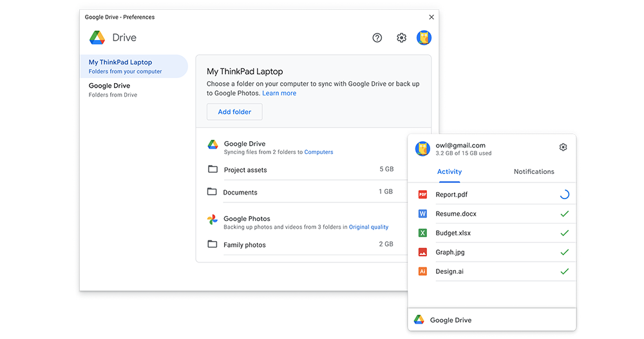
Task: Click the Google Photos pinwheel icon
Action: [213, 219]
